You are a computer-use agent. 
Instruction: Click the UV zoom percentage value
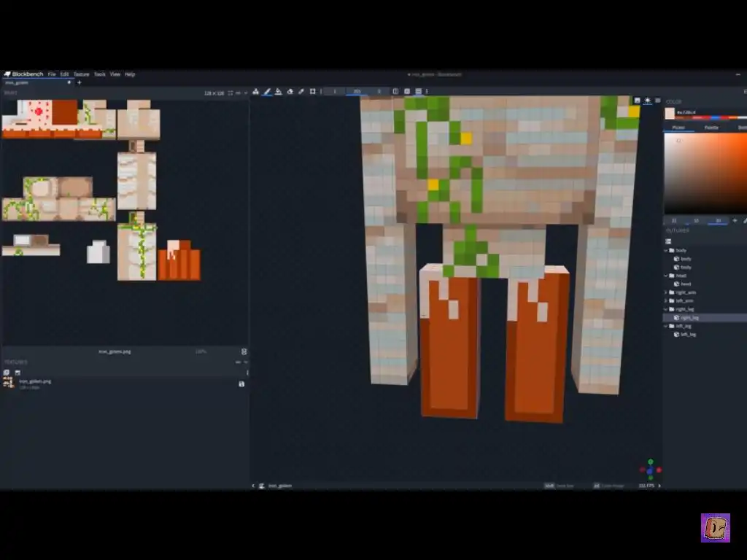[x=201, y=352]
